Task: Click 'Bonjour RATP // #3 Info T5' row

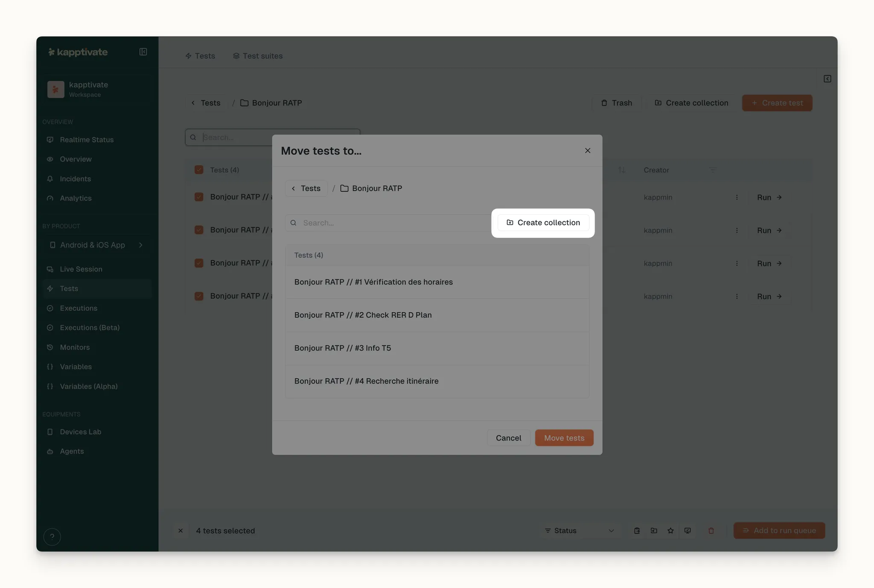Action: 437,348
